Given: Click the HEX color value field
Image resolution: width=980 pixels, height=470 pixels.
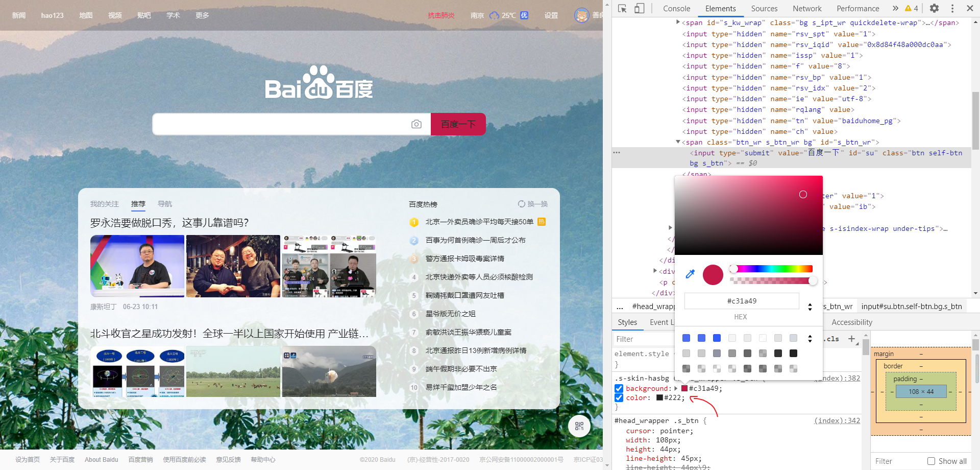Looking at the screenshot, I should point(742,301).
